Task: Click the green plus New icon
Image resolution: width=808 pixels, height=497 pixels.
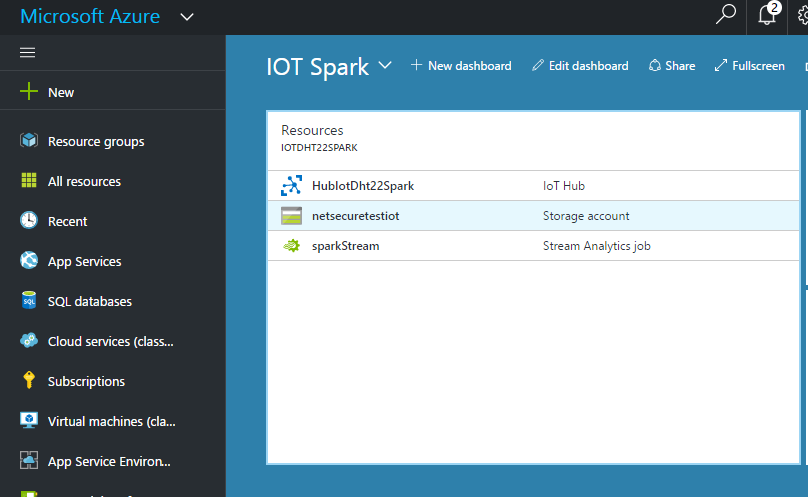Action: click(29, 92)
